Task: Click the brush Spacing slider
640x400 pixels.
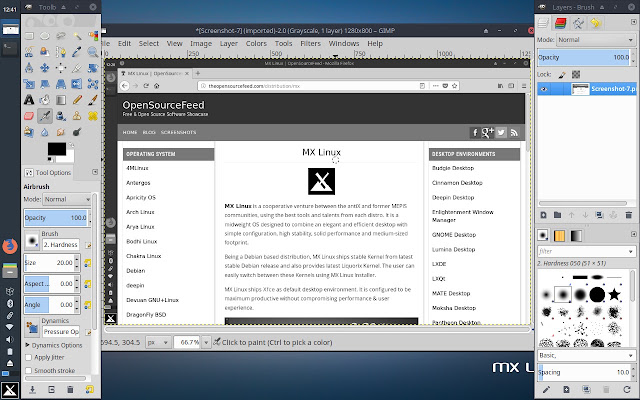Action: (x=584, y=373)
